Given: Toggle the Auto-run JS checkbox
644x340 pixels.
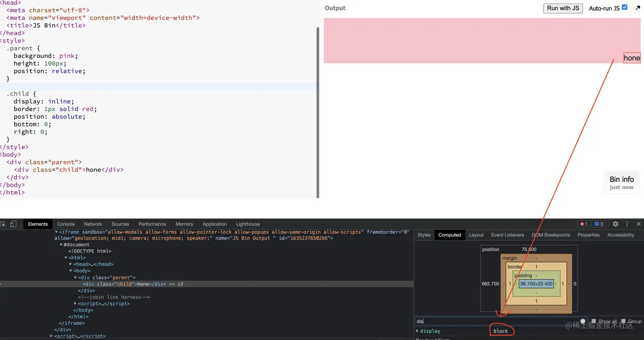Looking at the screenshot, I should point(624,7).
